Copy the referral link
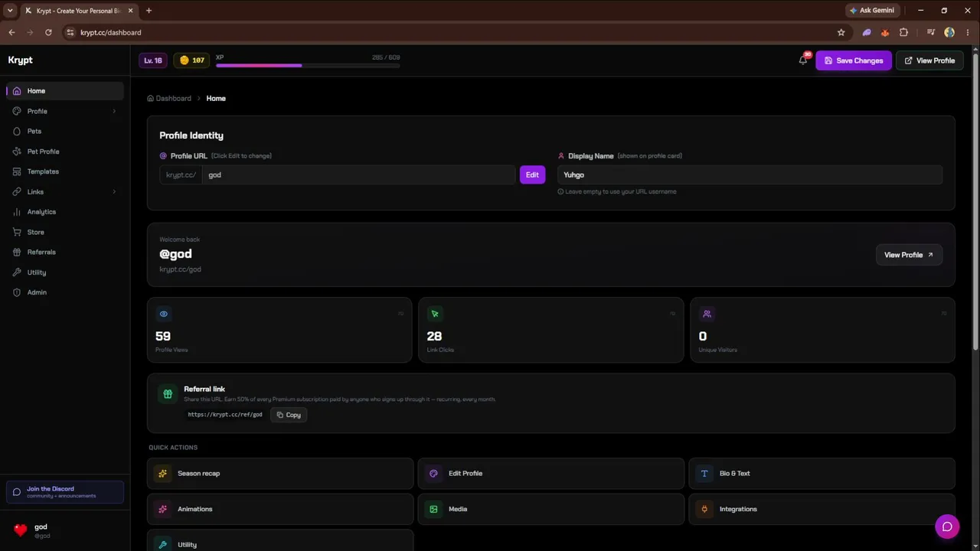Image resolution: width=980 pixels, height=551 pixels. 289,415
